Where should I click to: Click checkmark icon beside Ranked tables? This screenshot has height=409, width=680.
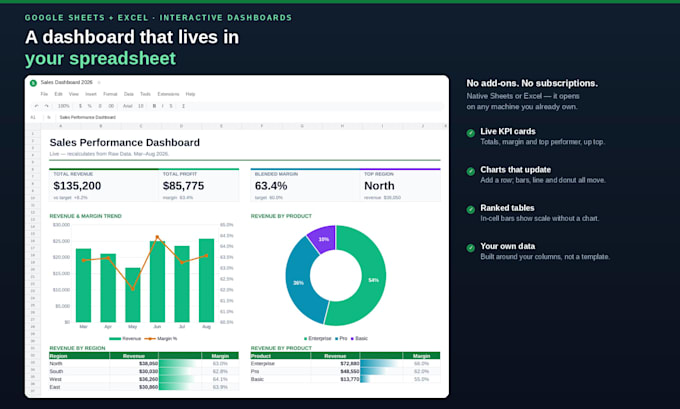471,209
